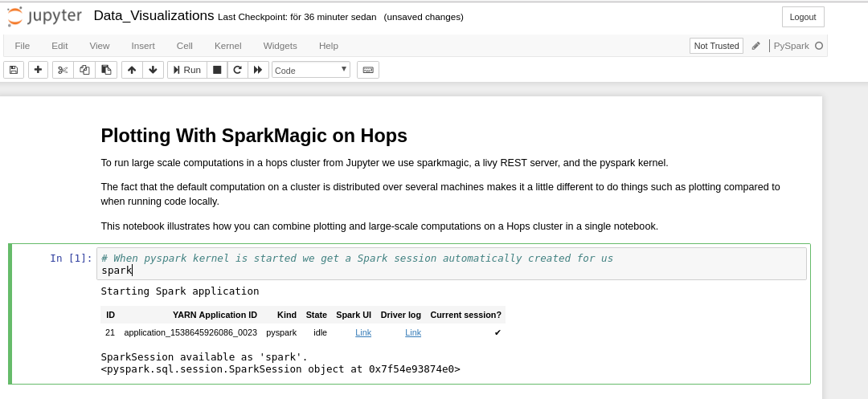Click the PySpark kernel name
Viewport: 868px width, 399px height.
coord(791,46)
